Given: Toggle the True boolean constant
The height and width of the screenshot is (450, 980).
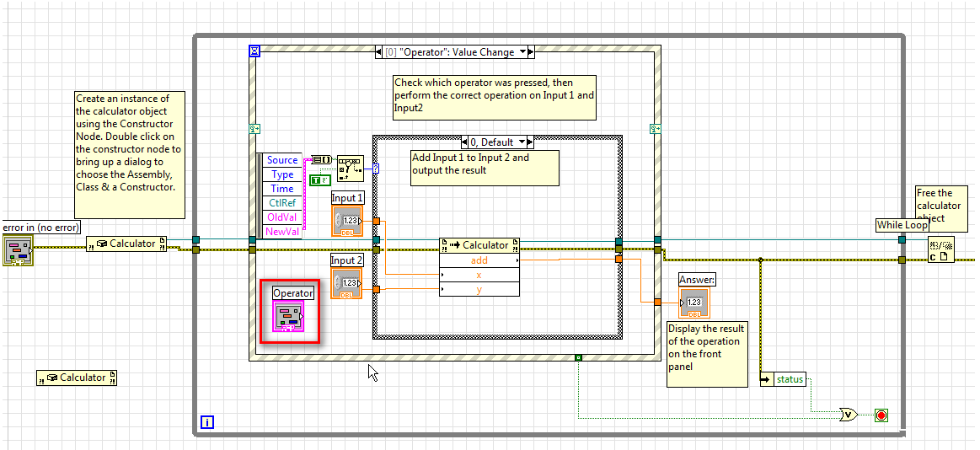Looking at the screenshot, I should tap(317, 179).
